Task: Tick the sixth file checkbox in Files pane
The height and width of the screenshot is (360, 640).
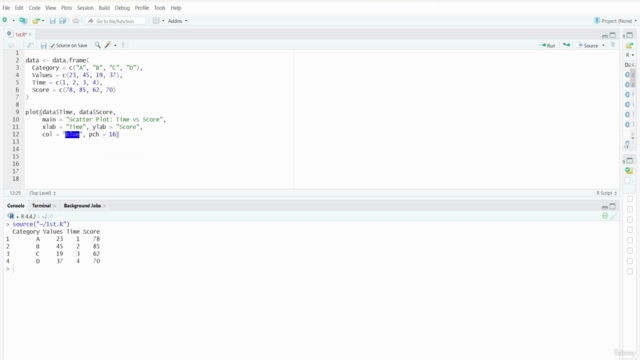Action: point(630,251)
